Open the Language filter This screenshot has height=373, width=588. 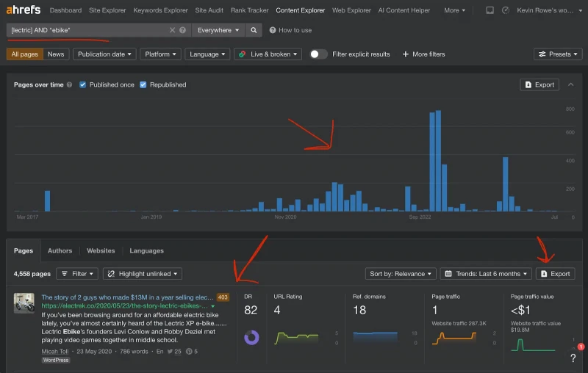207,54
